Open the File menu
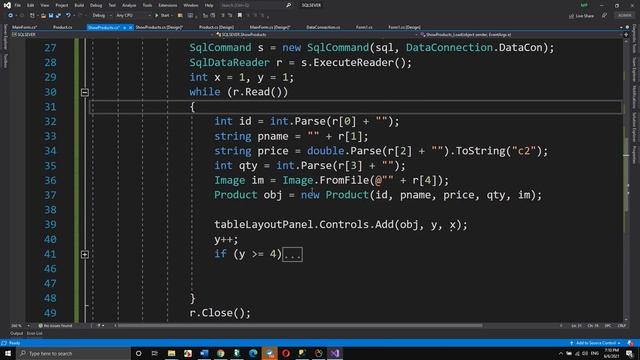 18,5
